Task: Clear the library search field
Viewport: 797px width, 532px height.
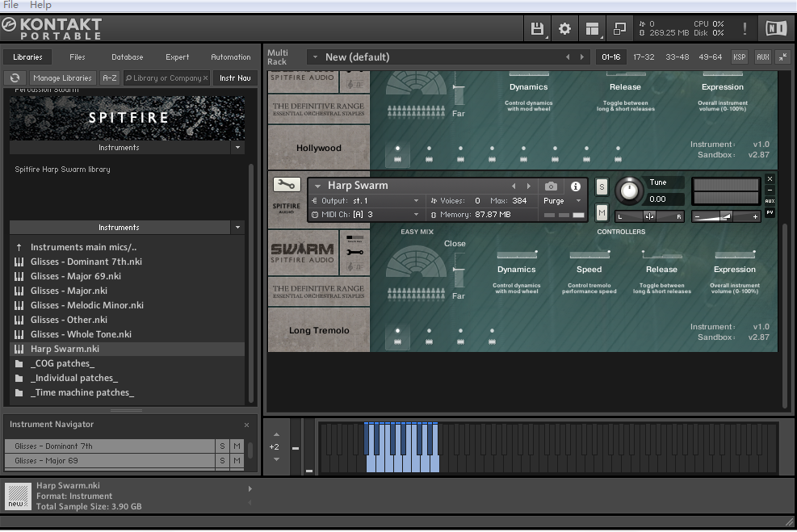Action: point(205,77)
